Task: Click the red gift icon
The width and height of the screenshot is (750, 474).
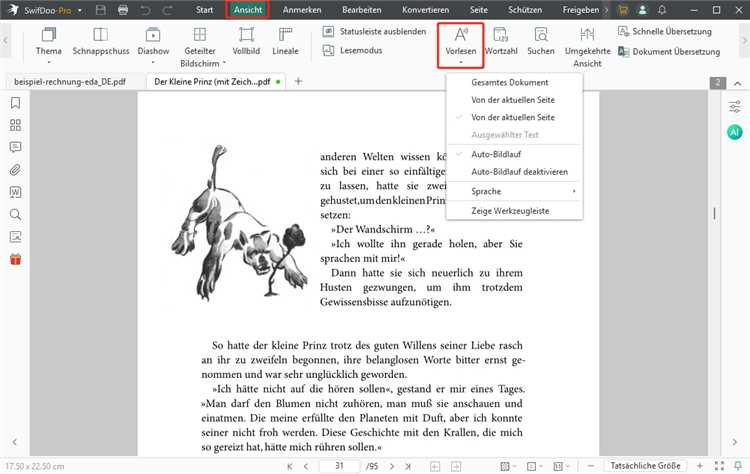Action: pos(15,259)
